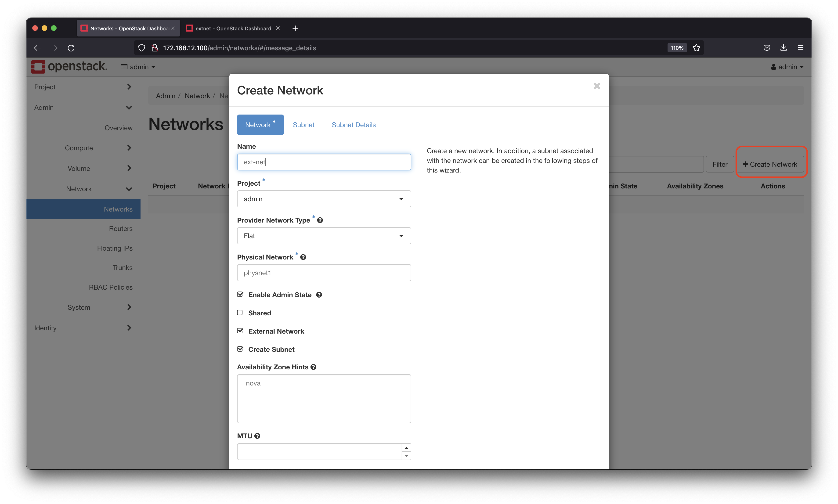Uncheck Enable Admin State checkbox
The width and height of the screenshot is (838, 504).
(240, 295)
